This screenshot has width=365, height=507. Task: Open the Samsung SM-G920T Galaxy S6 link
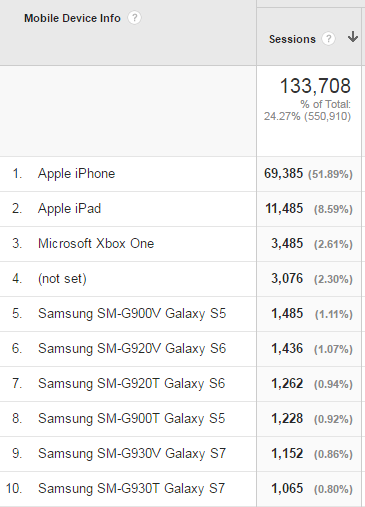click(x=132, y=384)
